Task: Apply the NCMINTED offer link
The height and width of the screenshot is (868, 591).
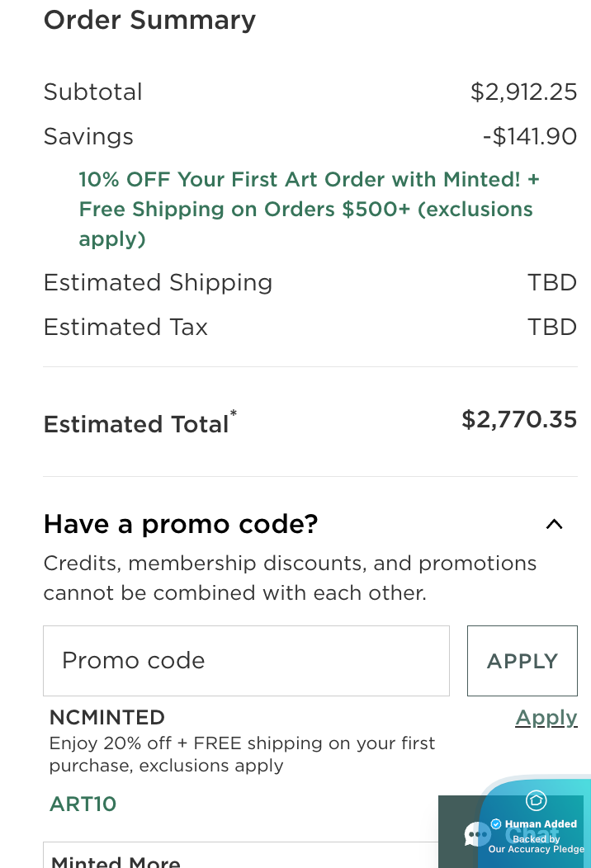Action: 546,718
